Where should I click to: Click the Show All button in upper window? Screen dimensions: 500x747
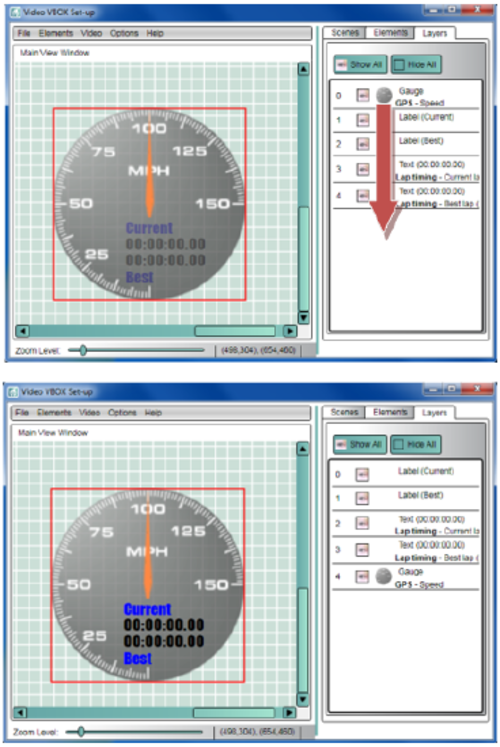pos(360,64)
